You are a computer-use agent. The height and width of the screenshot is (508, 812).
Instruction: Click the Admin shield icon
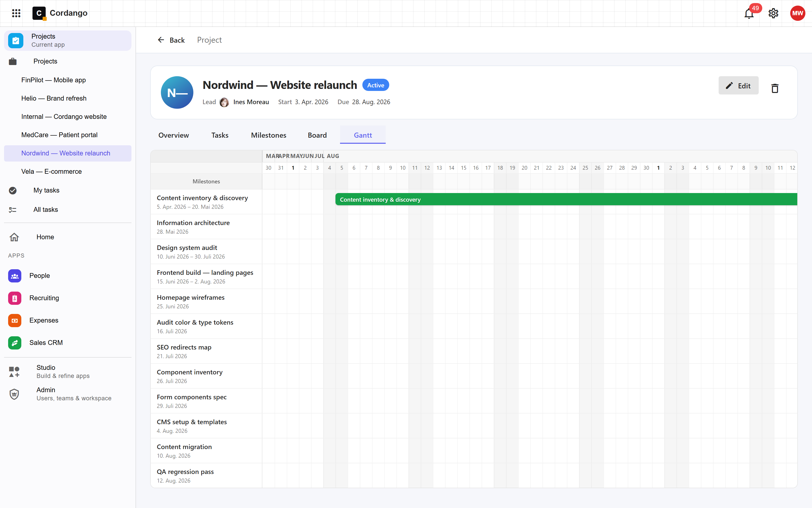tap(14, 394)
